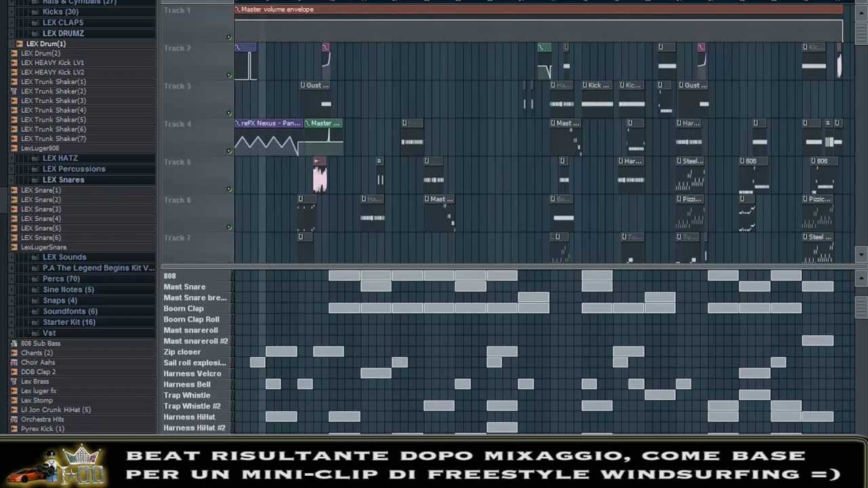Expand the LEX HATZ folder
Image resolution: width=868 pixels, height=488 pixels.
(x=35, y=158)
